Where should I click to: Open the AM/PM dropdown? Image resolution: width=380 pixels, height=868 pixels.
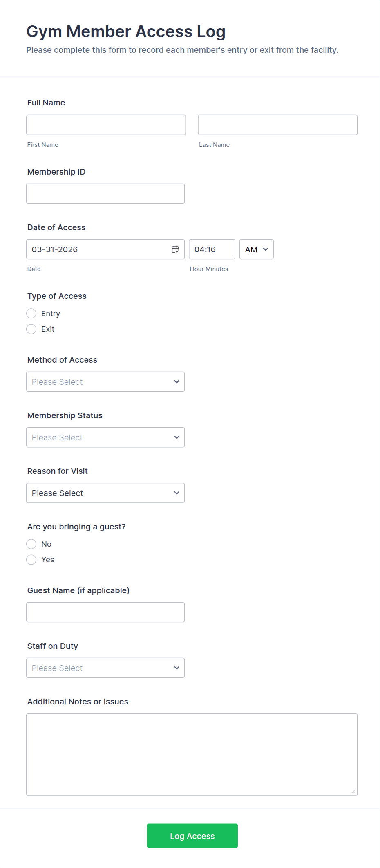pyautogui.click(x=256, y=249)
